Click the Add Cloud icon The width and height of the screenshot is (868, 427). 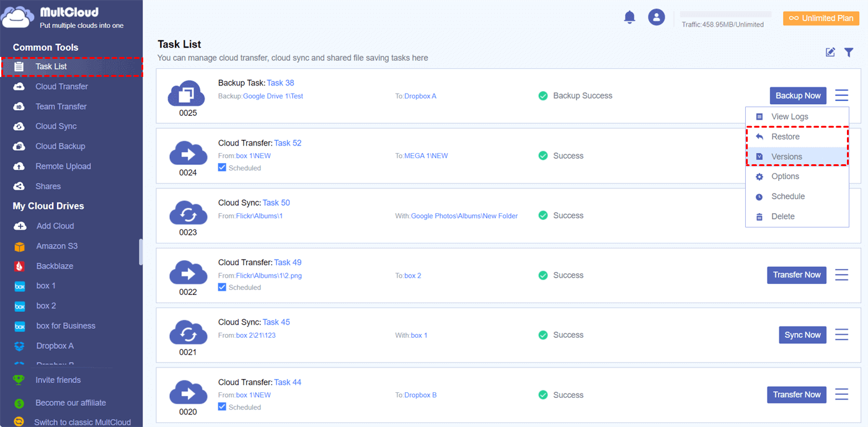[20, 226]
